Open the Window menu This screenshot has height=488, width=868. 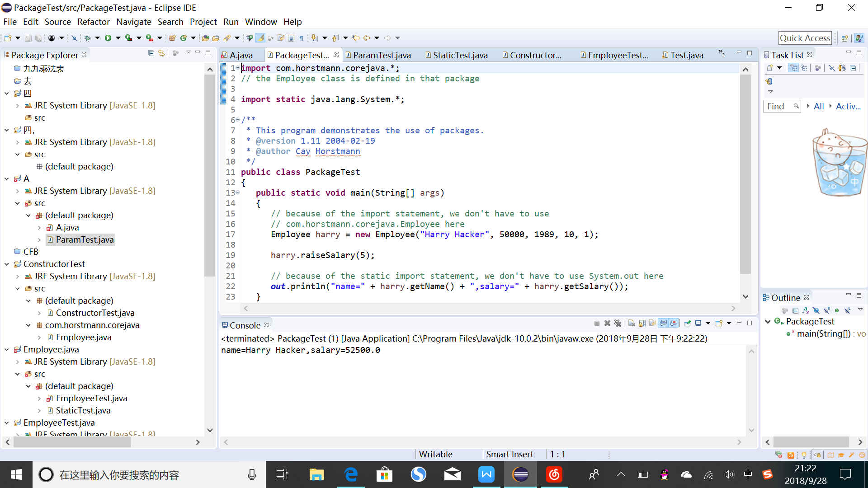[x=261, y=22]
